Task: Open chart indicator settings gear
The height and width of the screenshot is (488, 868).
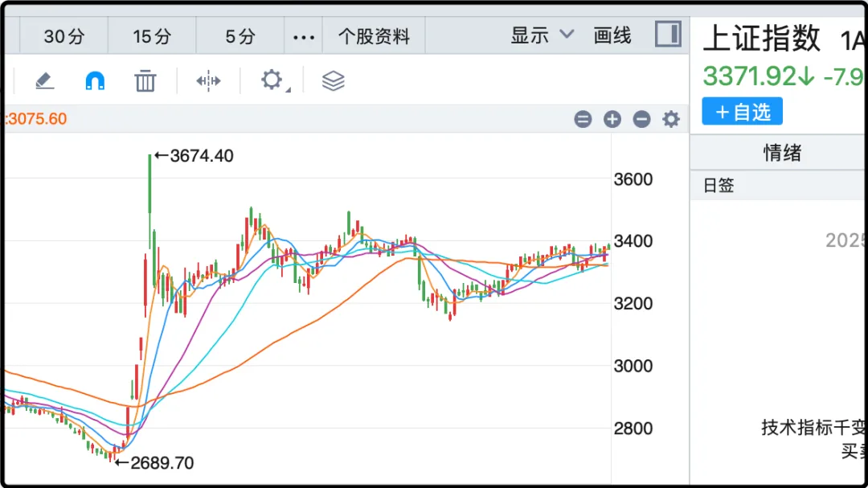Action: pyautogui.click(x=671, y=120)
